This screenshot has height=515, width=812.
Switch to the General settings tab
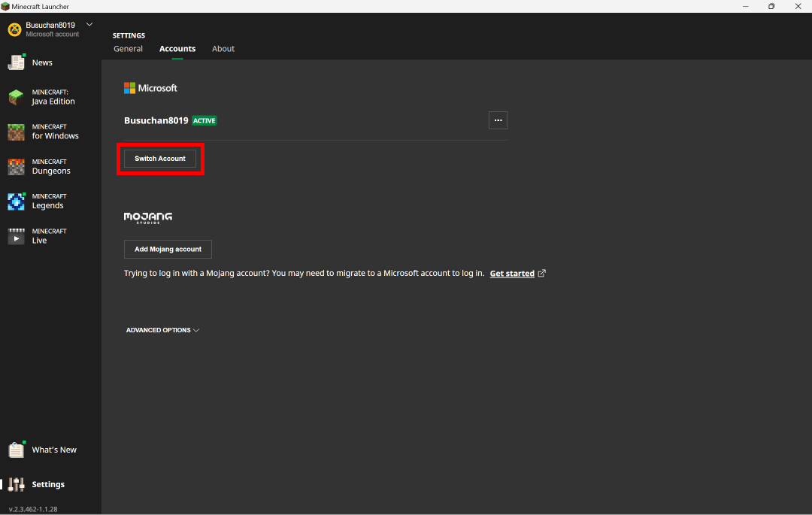tap(128, 48)
